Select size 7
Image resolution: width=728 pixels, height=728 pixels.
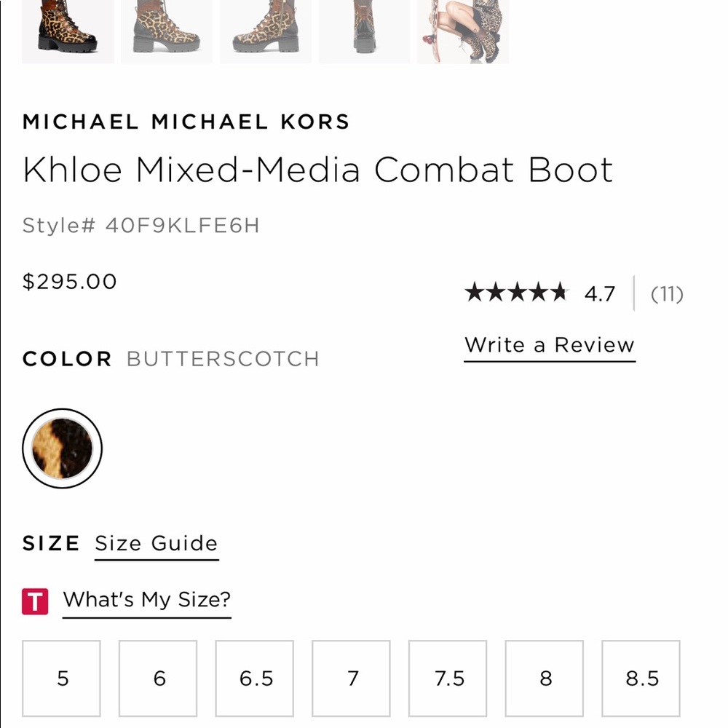pyautogui.click(x=352, y=678)
